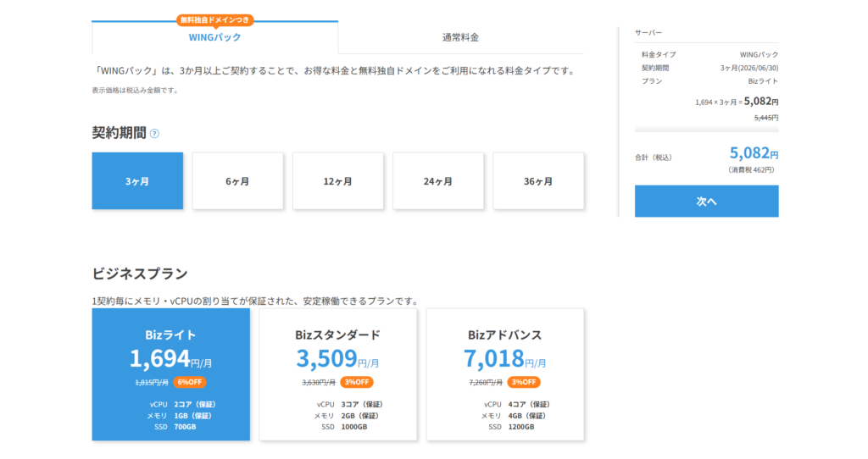Switch to the WINGパック tab

pos(214,37)
